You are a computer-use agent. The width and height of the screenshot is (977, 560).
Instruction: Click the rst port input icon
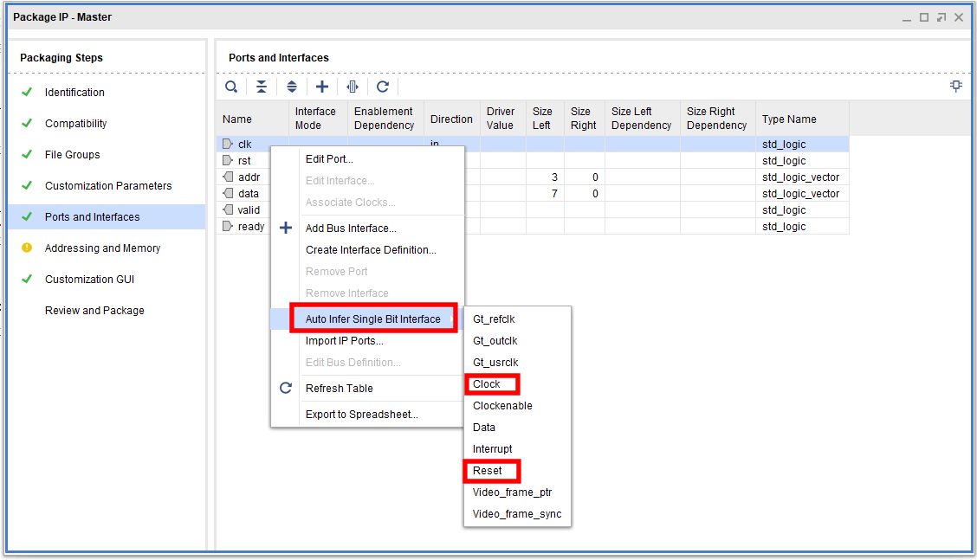[x=228, y=161]
